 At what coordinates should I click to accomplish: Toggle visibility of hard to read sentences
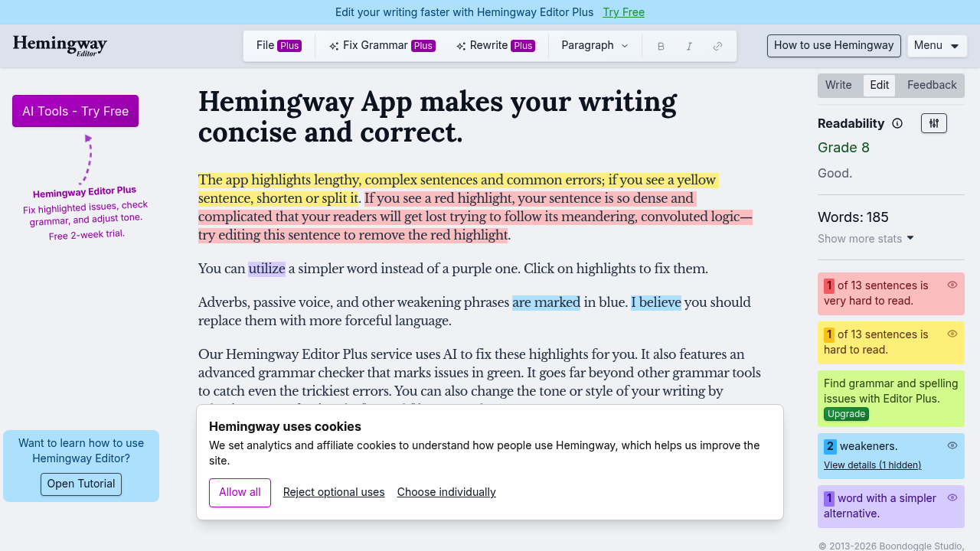pos(952,334)
